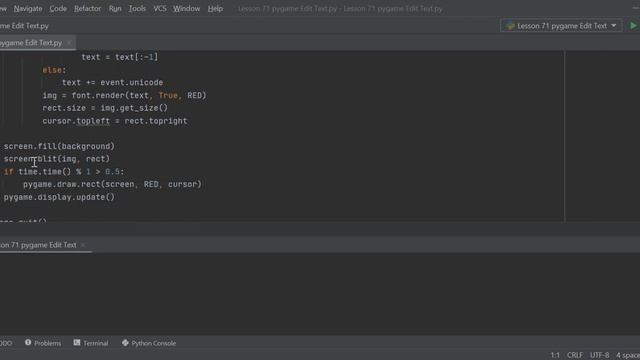Click the 1:1 cursor position indicator
The image size is (640, 360).
click(555, 355)
